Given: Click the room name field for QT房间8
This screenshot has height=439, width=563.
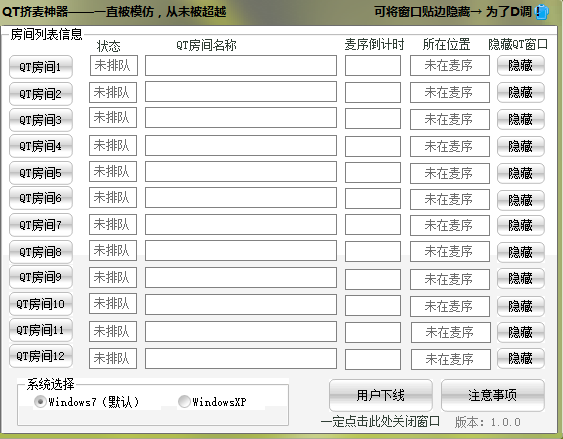Looking at the screenshot, I should [x=241, y=251].
